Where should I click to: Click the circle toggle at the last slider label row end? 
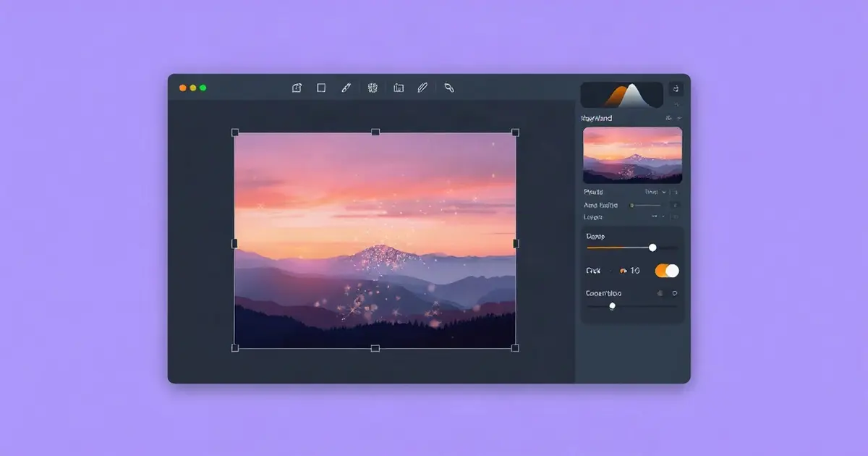tap(675, 293)
